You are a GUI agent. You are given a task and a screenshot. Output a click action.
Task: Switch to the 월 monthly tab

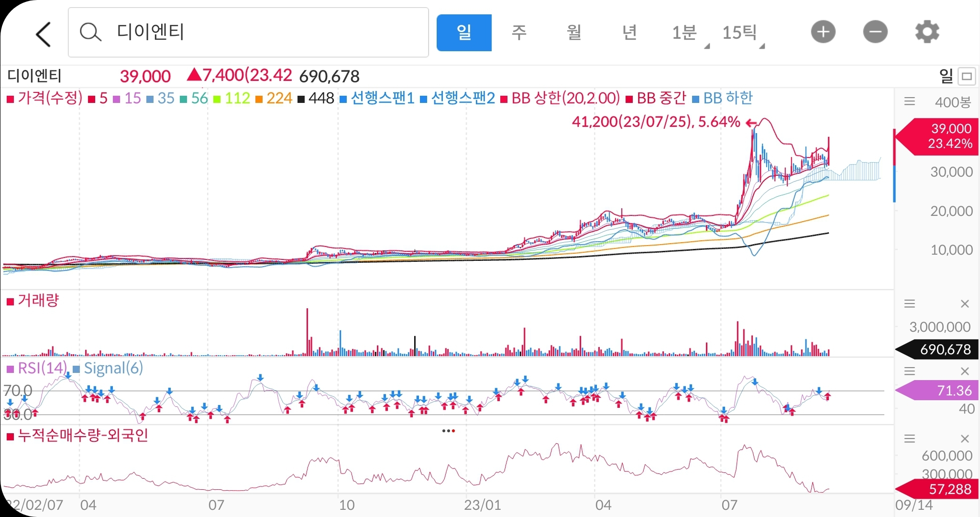click(574, 33)
